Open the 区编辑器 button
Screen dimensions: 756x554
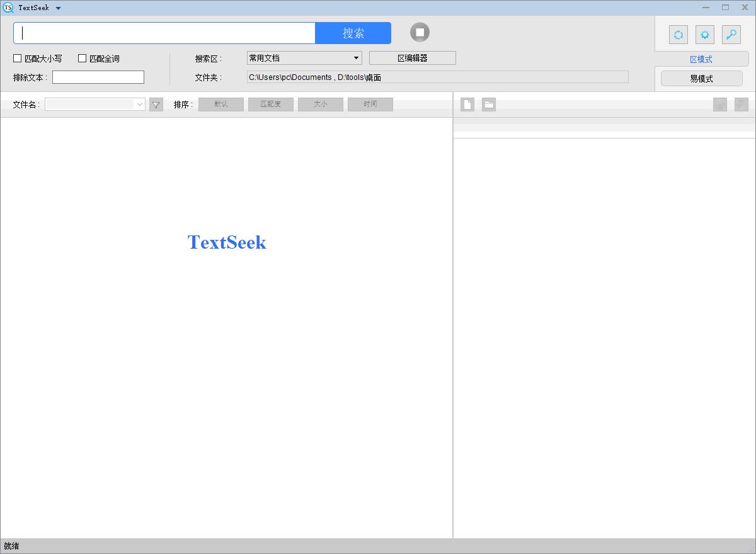(x=413, y=58)
